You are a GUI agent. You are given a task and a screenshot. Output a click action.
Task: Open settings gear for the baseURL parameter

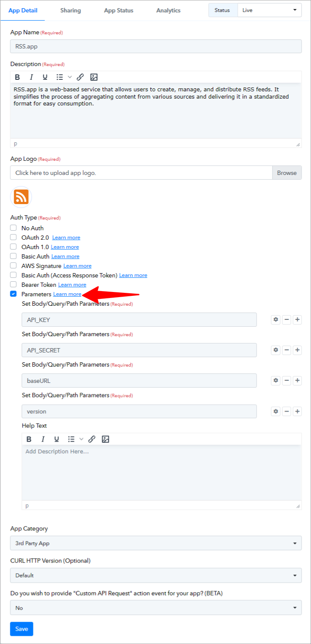[276, 380]
